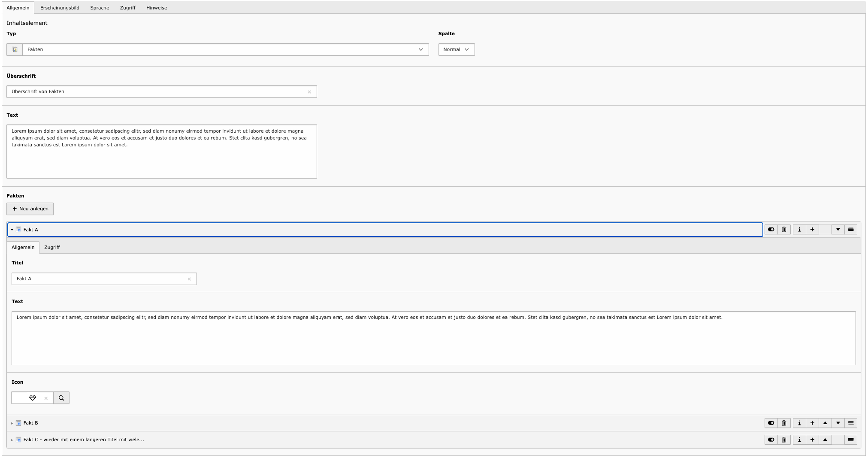Toggle visibility of Fakt B
This screenshot has height=458, width=868.
[771, 423]
